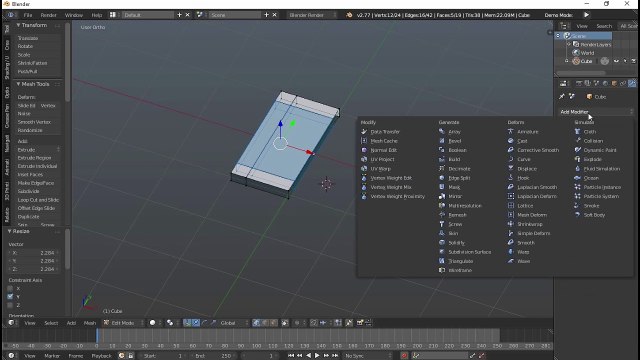Enable vertex select mode
This screenshot has width=640, height=360.
click(256, 323)
